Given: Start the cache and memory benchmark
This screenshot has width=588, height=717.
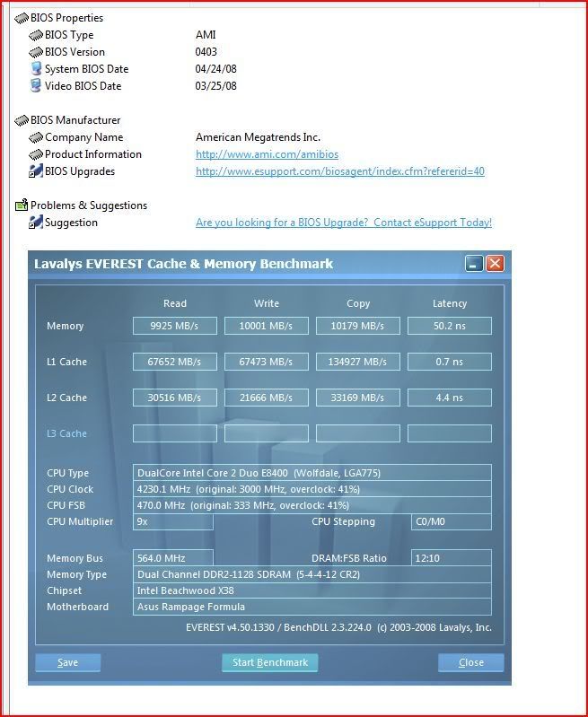Looking at the screenshot, I should click(270, 662).
